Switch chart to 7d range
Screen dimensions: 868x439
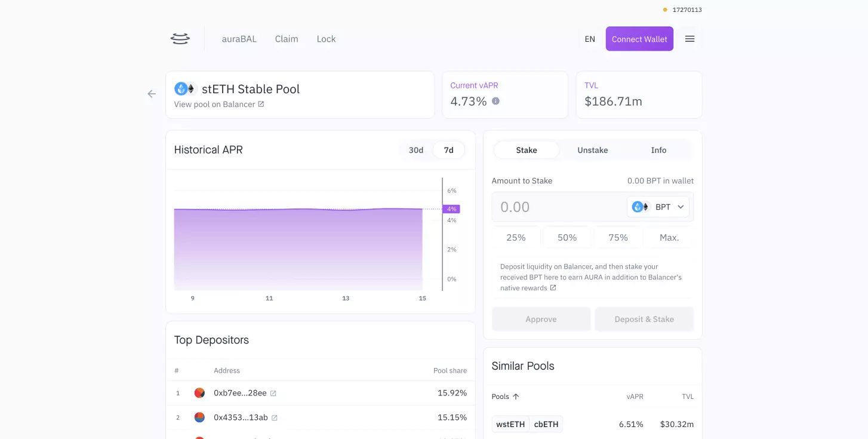click(x=449, y=150)
